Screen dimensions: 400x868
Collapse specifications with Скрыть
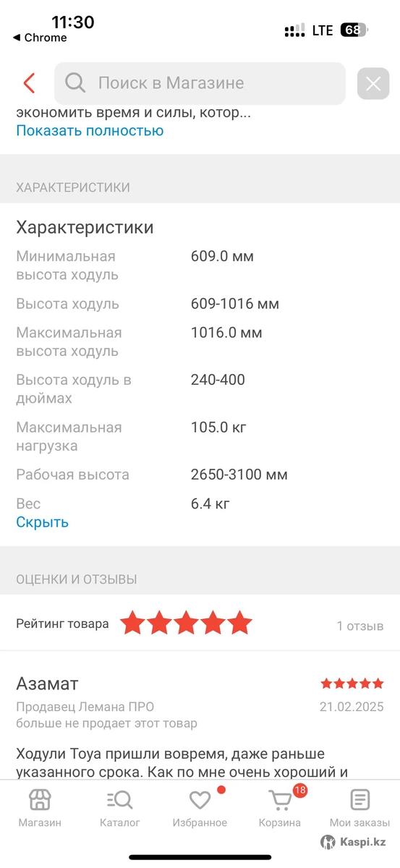43,522
